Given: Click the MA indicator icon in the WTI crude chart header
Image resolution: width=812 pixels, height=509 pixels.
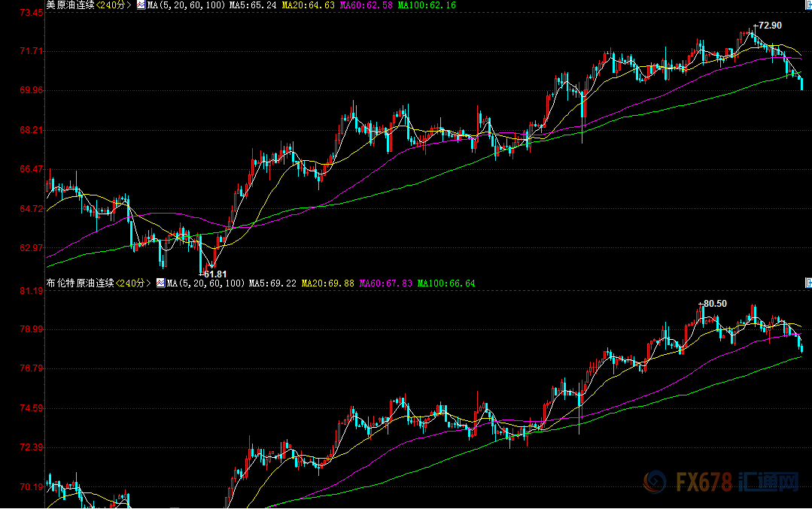Looking at the screenshot, I should (141, 5).
